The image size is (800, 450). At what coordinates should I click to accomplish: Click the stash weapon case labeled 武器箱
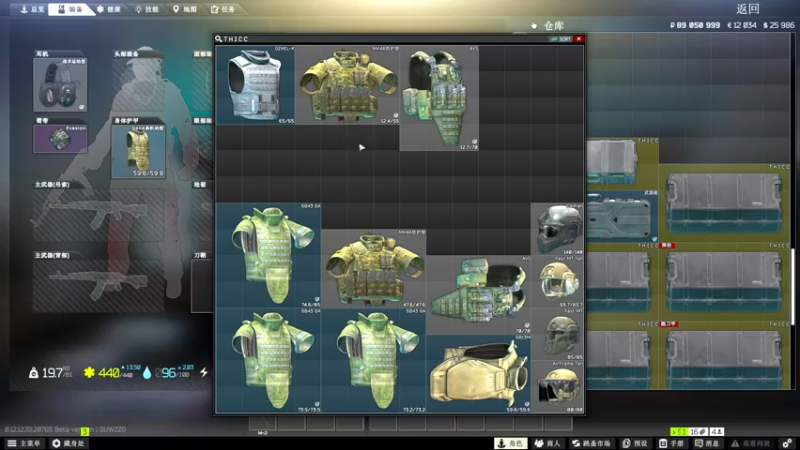tap(620, 216)
